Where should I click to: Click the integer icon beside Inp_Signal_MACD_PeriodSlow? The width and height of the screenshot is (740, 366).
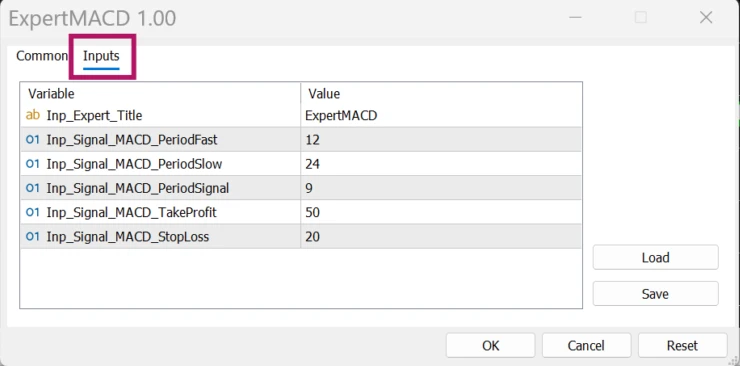[33, 164]
